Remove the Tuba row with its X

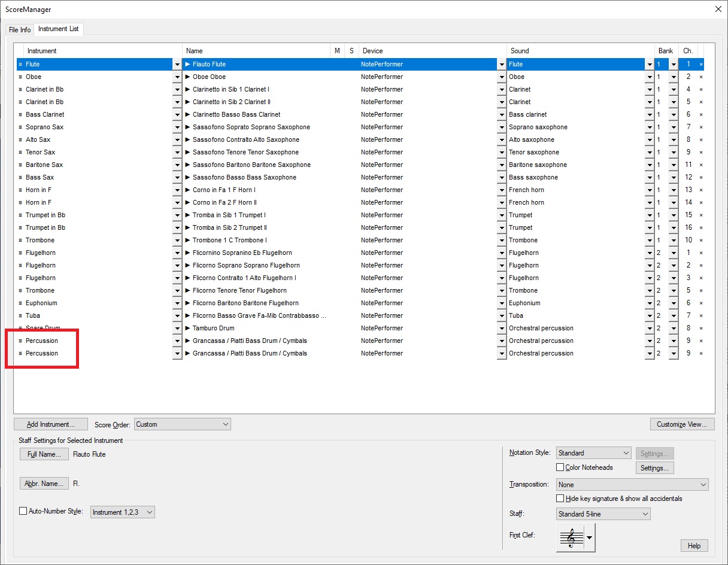click(701, 315)
